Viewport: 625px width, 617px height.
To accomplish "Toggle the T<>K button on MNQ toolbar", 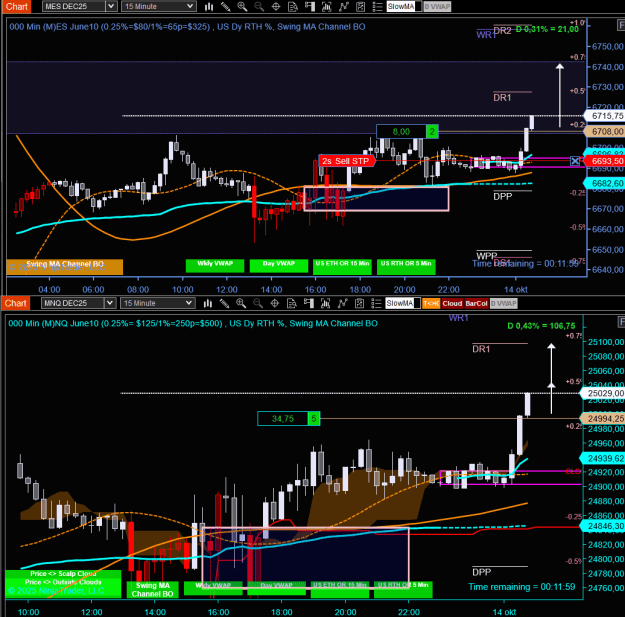I will pyautogui.click(x=431, y=303).
